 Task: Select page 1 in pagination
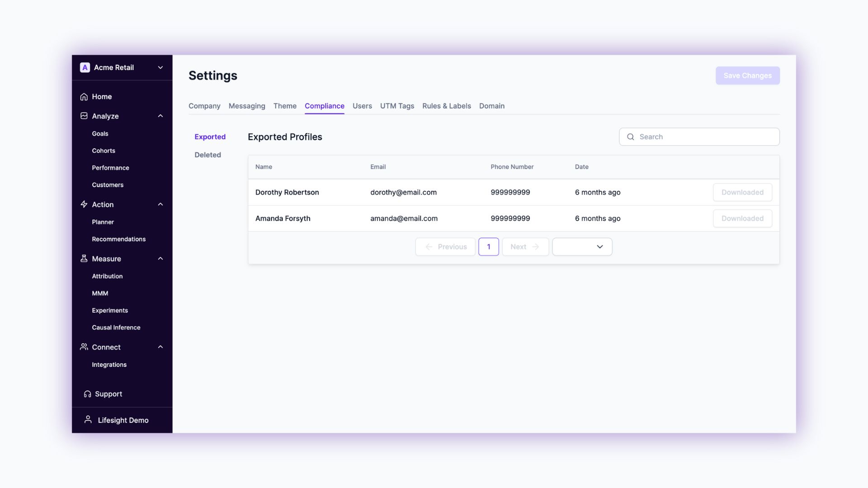(x=488, y=247)
